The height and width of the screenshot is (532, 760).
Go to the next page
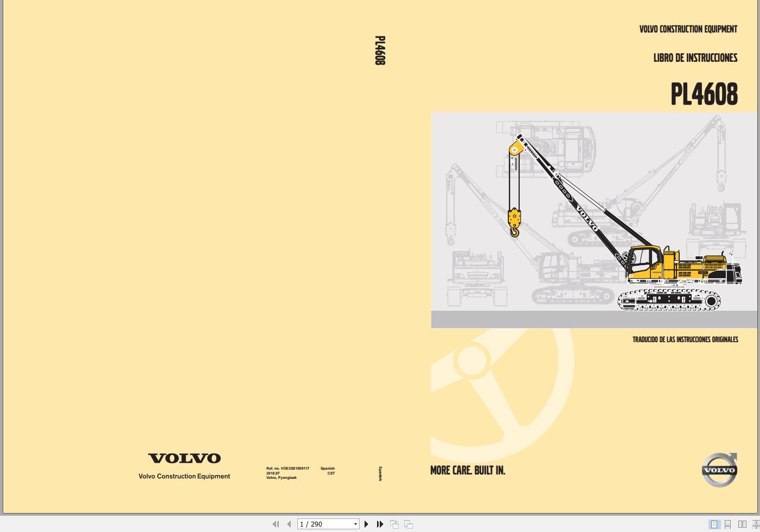(367, 524)
